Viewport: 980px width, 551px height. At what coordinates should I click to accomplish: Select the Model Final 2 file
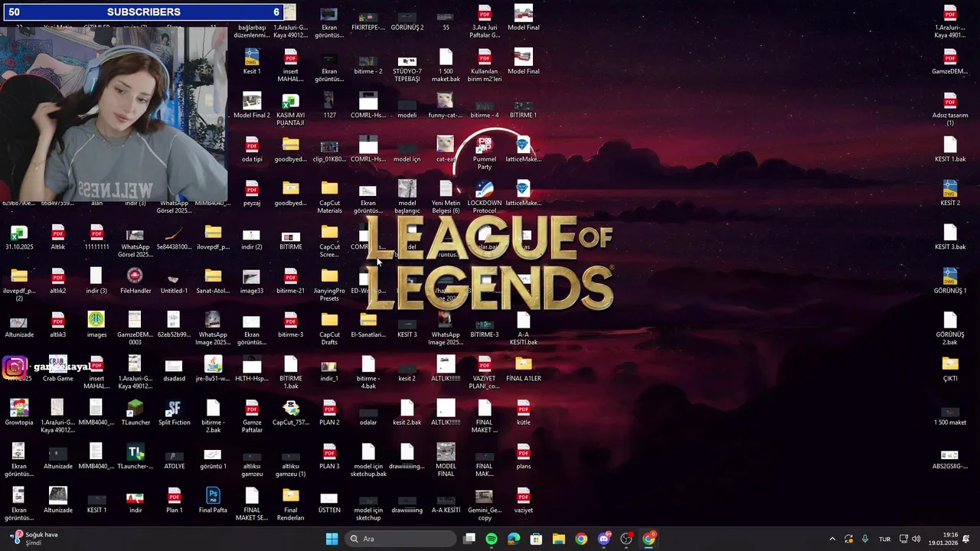(x=251, y=106)
